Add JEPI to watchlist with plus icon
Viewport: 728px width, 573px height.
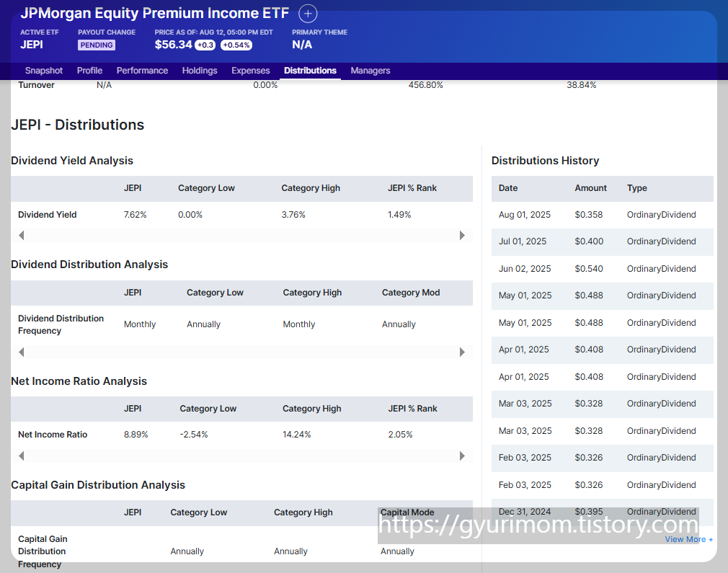[307, 14]
